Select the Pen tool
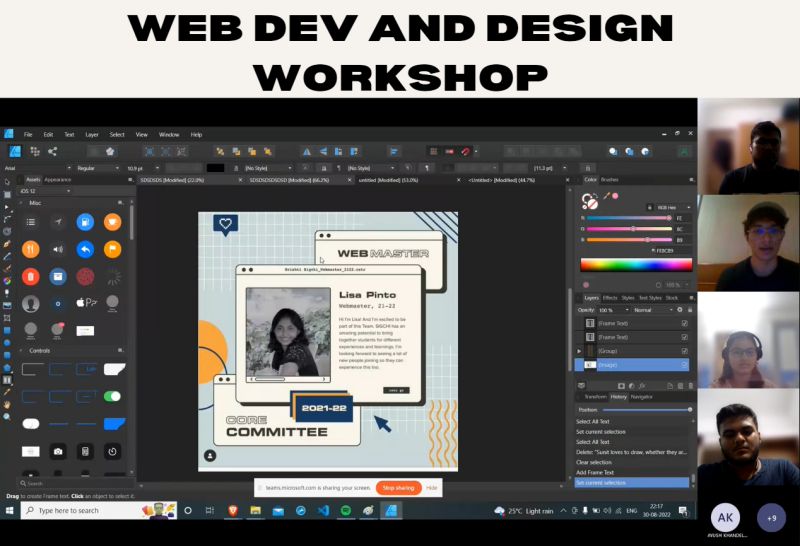Screen dimensions: 800x546 pos(7,244)
